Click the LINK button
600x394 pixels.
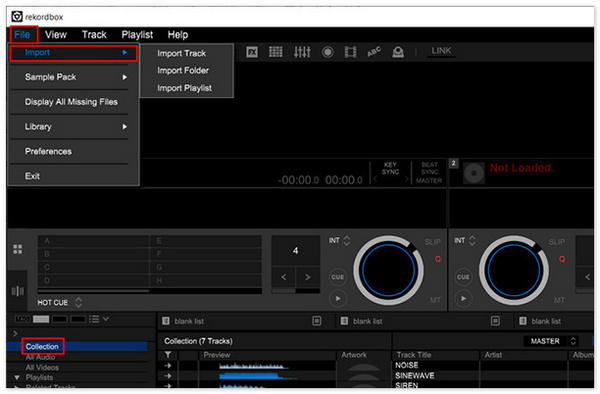441,51
